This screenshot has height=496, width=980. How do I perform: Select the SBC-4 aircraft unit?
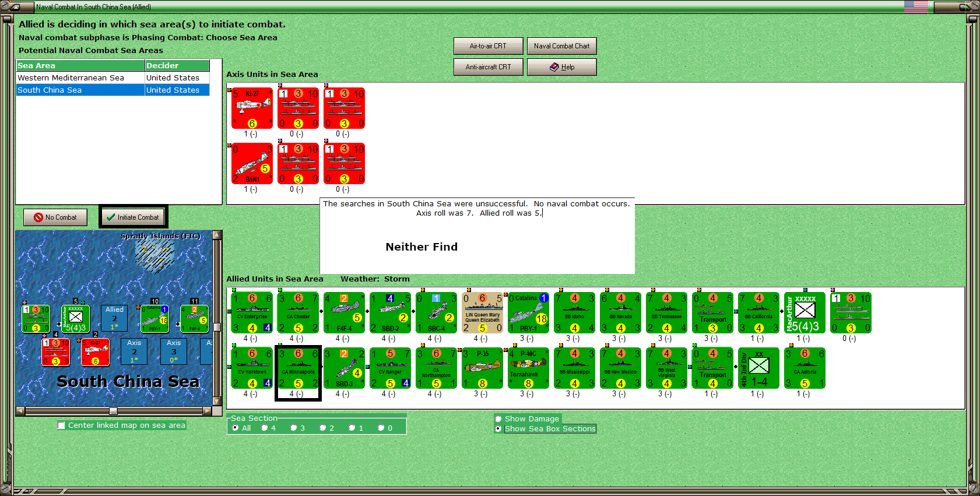coord(436,313)
